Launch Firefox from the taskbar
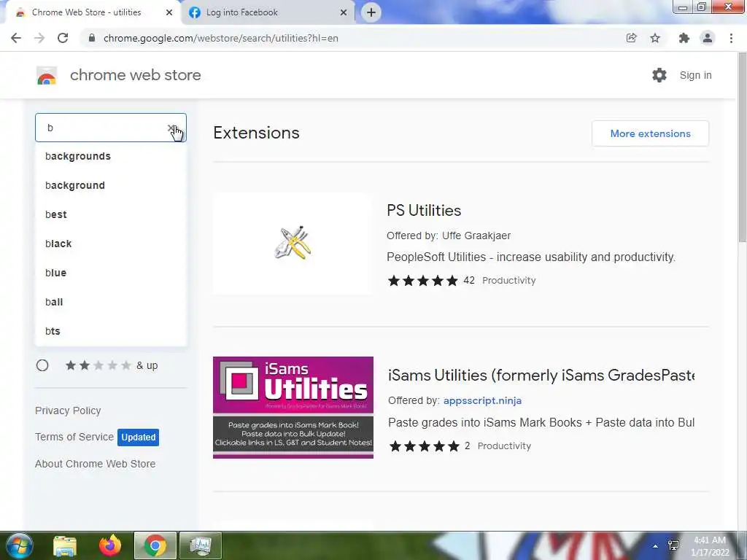Screen dimensions: 747x560 point(110,545)
